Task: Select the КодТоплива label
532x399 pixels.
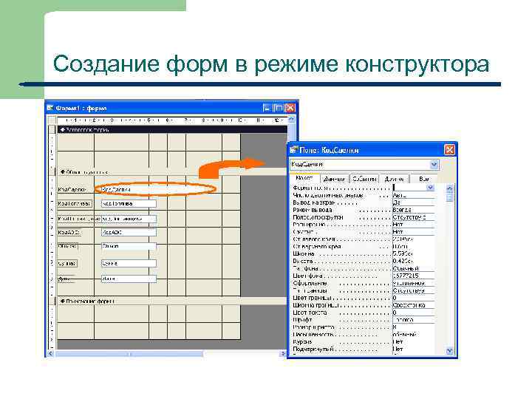Action: pos(75,204)
